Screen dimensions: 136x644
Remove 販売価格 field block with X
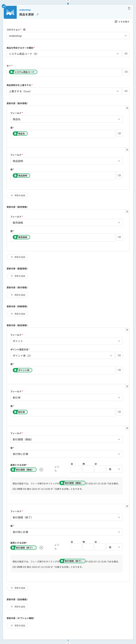point(127,212)
